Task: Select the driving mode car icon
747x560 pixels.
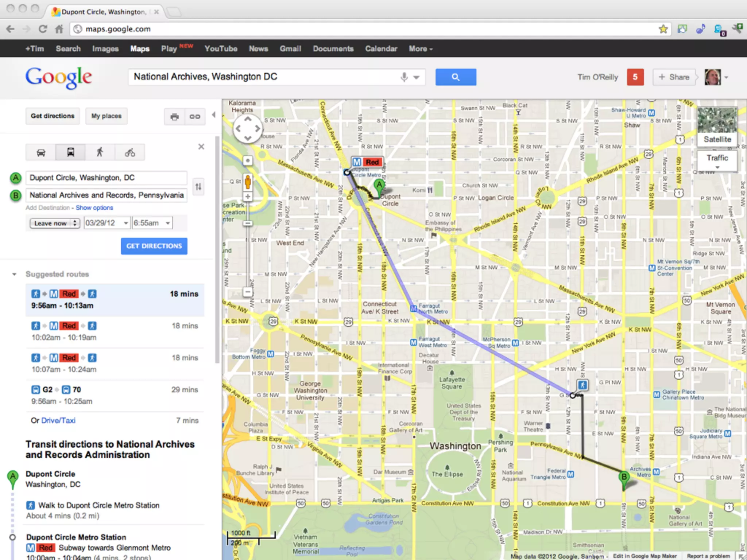Action: tap(41, 152)
